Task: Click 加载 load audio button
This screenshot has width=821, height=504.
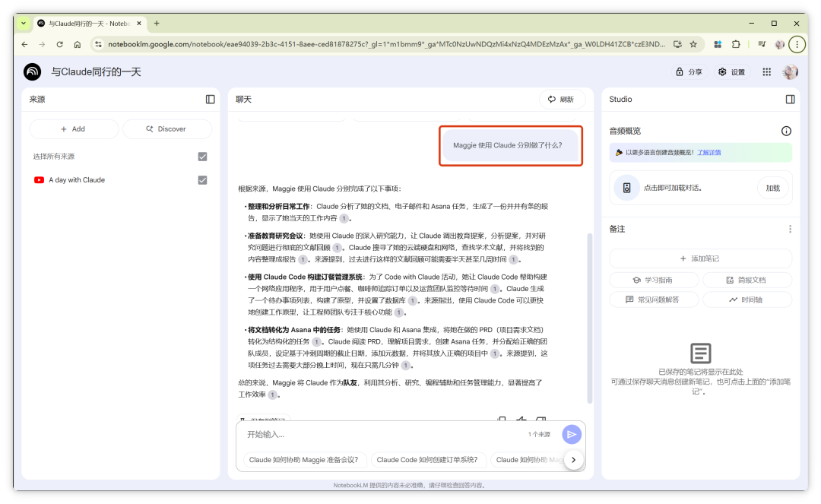Action: (x=773, y=188)
